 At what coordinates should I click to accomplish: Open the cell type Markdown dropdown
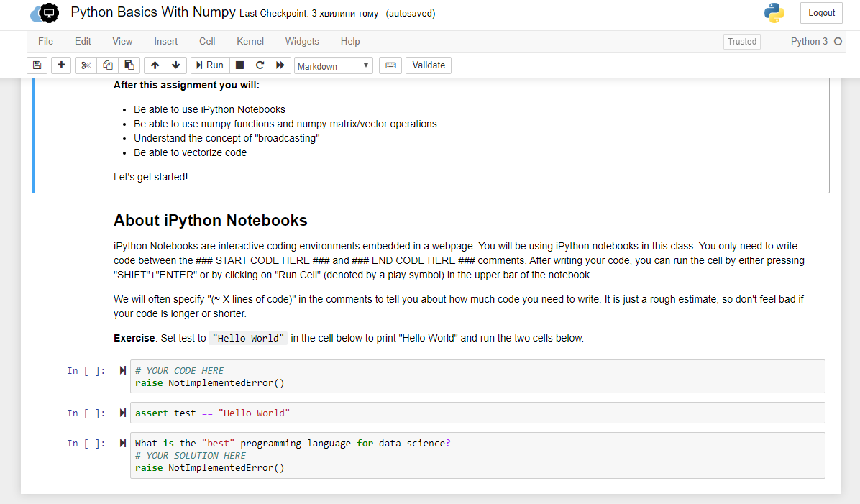(334, 66)
